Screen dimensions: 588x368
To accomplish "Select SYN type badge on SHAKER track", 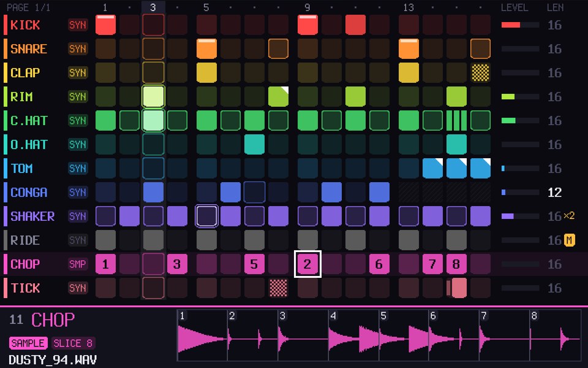I will pos(78,217).
